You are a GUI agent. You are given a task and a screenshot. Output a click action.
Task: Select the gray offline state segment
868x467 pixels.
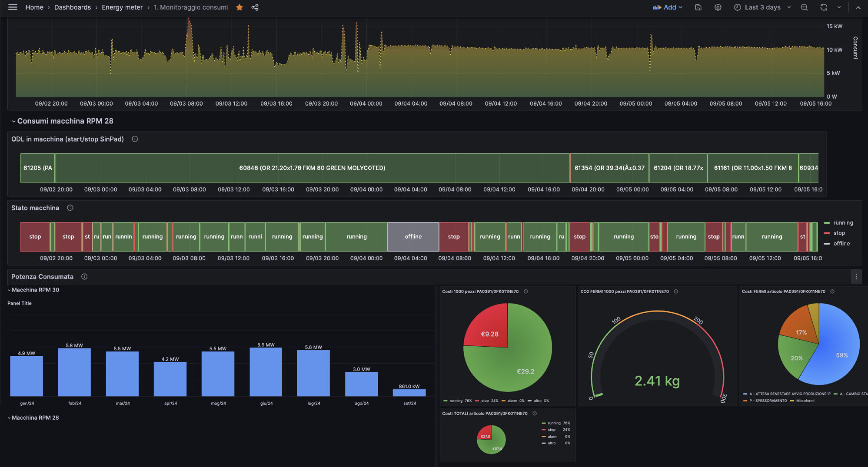413,237
